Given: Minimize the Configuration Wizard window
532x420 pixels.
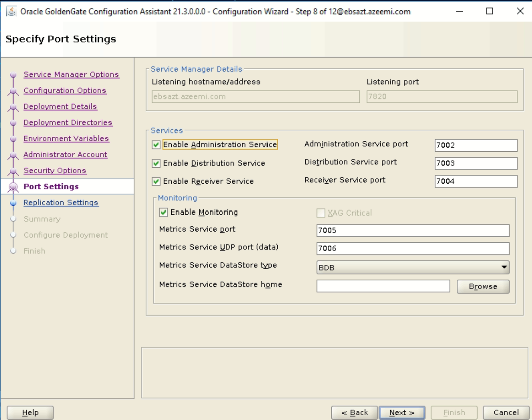Looking at the screenshot, I should tap(460, 12).
